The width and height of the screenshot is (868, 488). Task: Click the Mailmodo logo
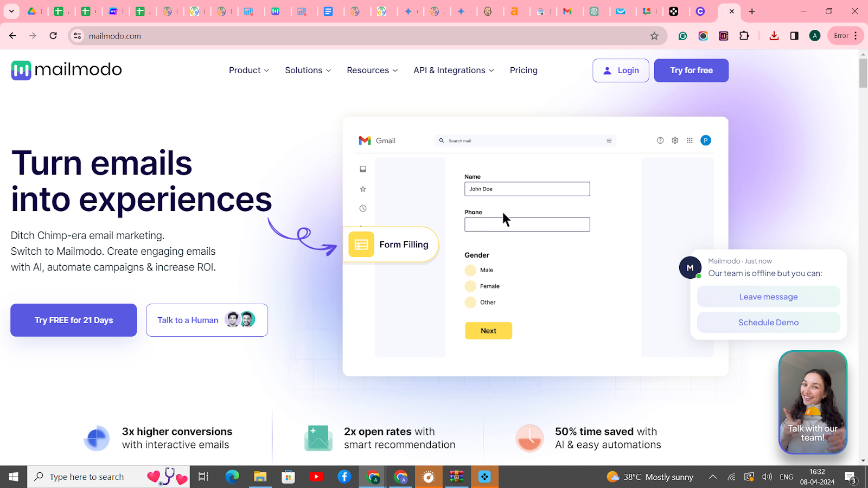66,70
